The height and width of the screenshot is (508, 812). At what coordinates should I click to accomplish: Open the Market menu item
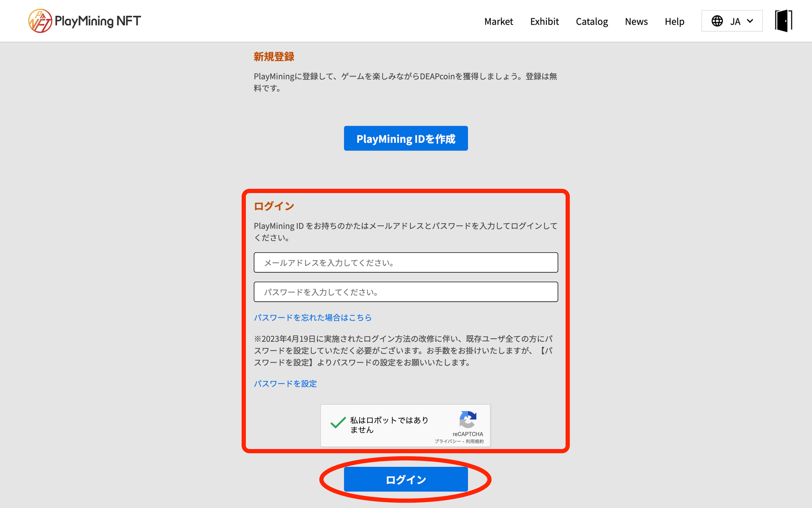498,21
